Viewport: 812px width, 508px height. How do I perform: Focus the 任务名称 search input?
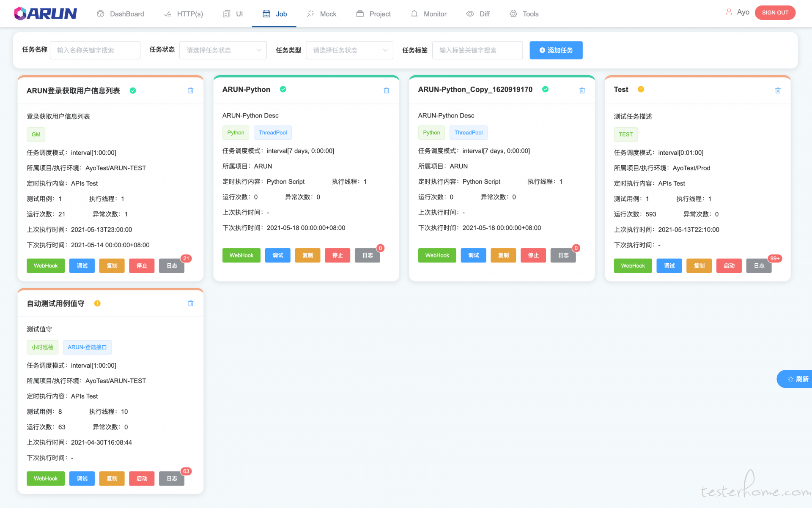(95, 50)
